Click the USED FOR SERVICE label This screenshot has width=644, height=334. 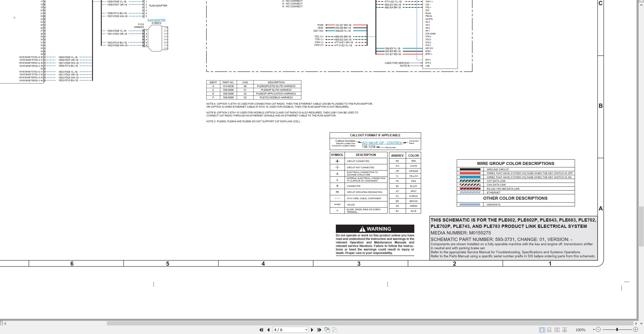click(x=397, y=63)
